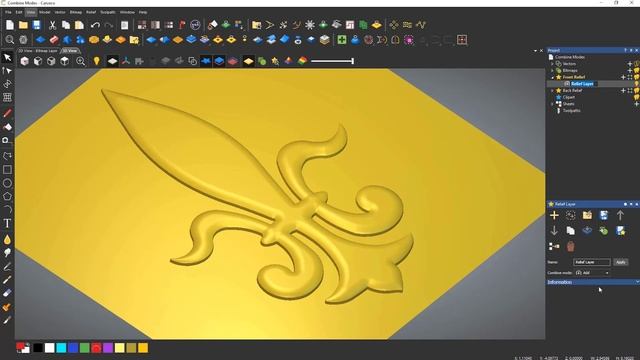Toggle the color shading button in 3D toolbar
Screen dimensions: 640x360
coord(302,61)
